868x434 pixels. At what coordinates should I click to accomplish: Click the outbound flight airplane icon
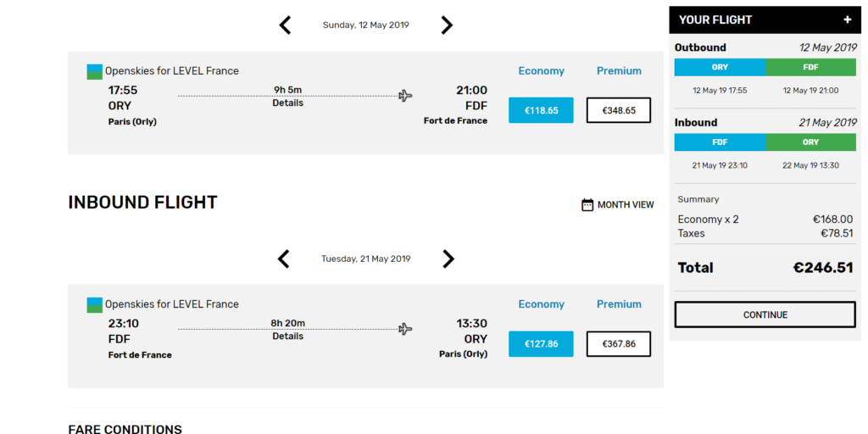click(x=405, y=96)
